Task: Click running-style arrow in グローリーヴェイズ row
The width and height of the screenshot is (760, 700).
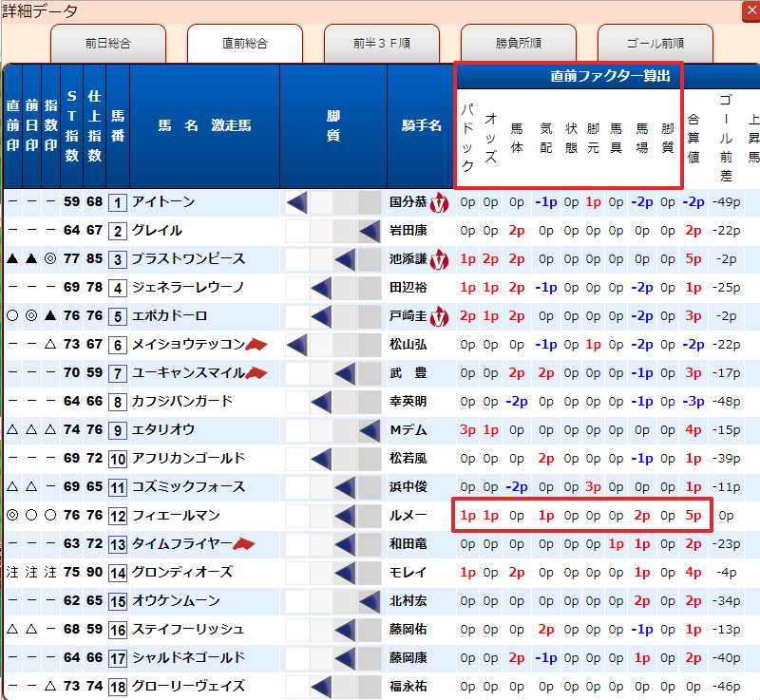Action: (x=321, y=687)
